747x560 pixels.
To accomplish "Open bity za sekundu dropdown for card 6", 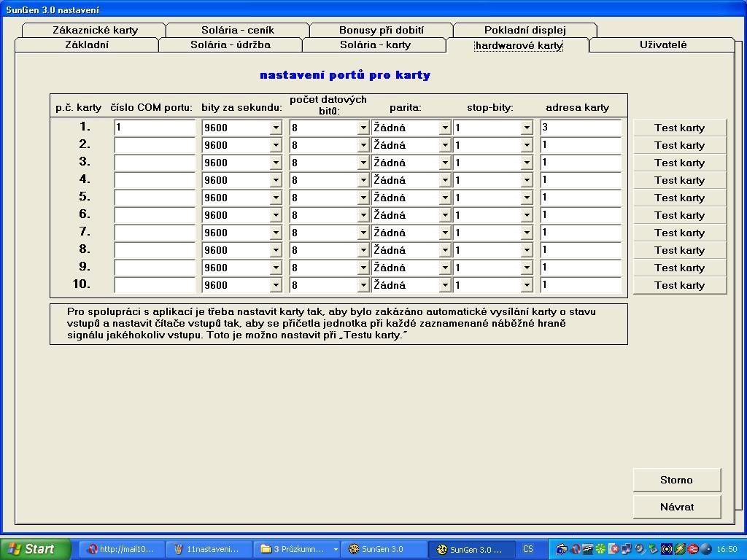I will point(276,215).
